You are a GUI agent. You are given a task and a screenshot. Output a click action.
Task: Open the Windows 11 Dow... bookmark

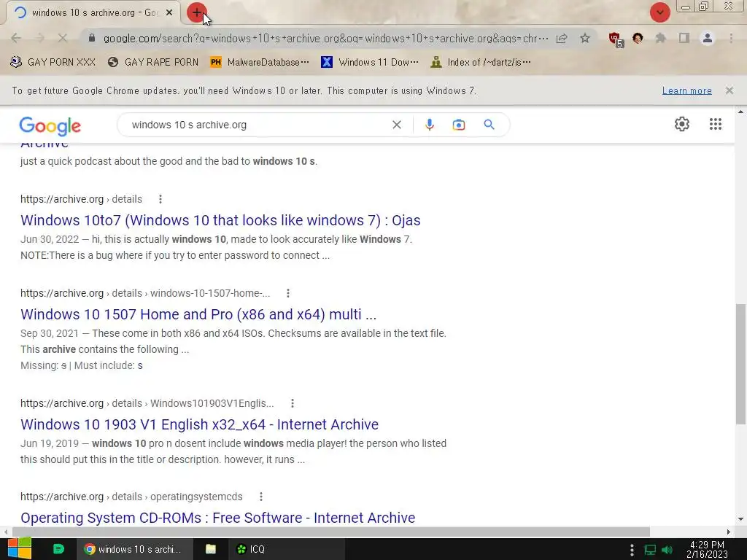coord(370,63)
